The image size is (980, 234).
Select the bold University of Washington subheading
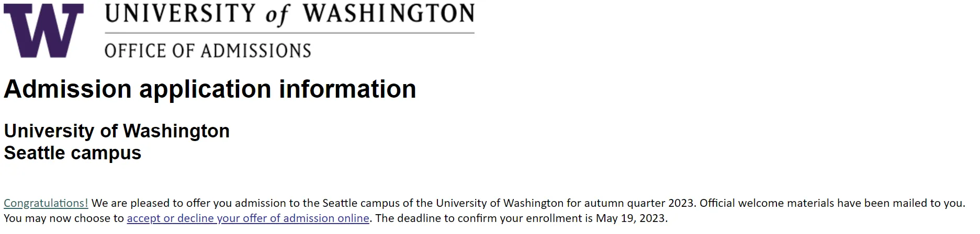click(x=117, y=131)
